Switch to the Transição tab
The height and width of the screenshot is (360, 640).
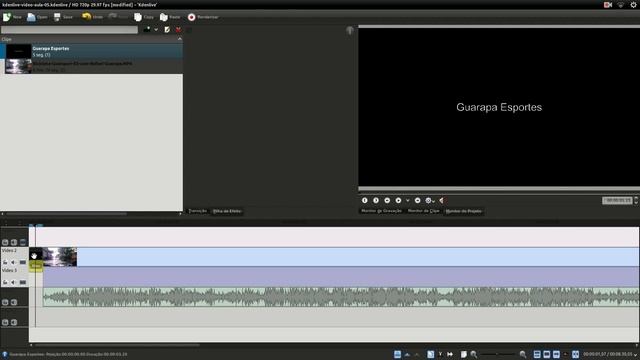pos(198,211)
